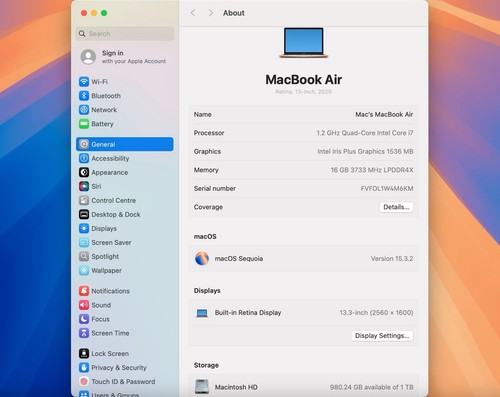
Task: Select the Accessibility sidebar label
Action: (110, 158)
